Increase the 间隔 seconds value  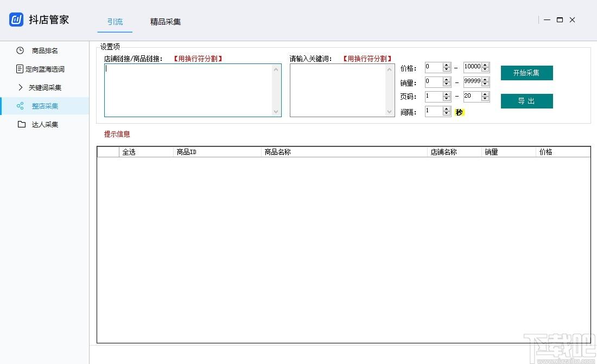[x=447, y=108]
